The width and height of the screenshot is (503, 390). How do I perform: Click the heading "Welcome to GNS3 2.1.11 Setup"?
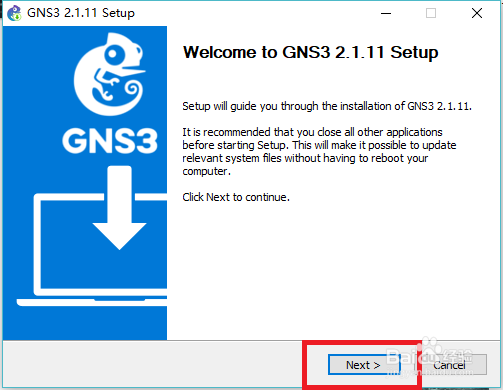click(311, 52)
